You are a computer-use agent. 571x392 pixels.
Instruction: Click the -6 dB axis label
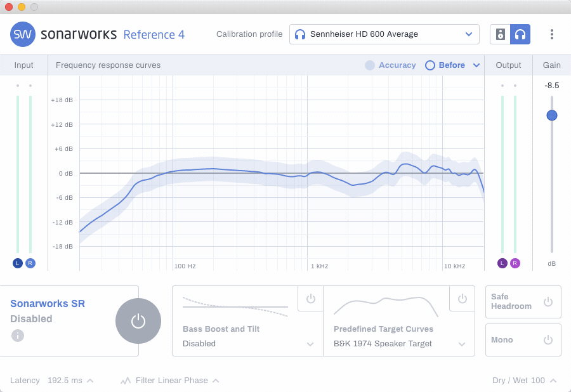click(x=65, y=198)
